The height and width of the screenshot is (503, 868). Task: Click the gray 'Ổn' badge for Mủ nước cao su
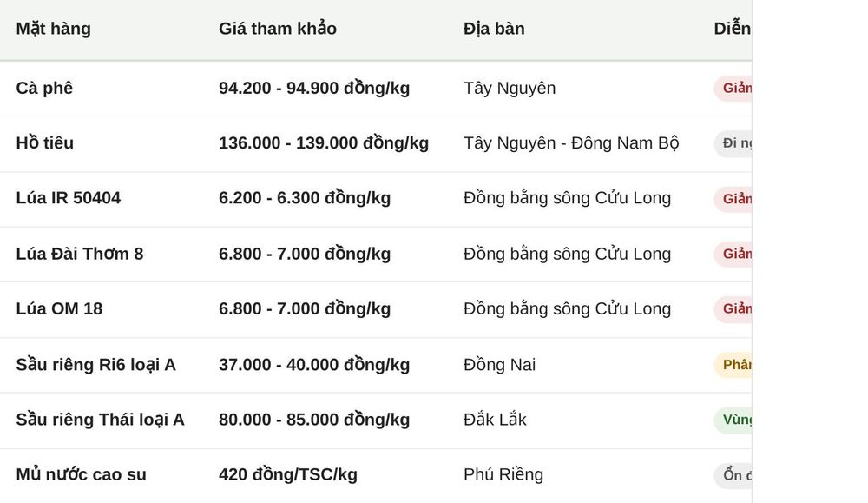point(733,475)
